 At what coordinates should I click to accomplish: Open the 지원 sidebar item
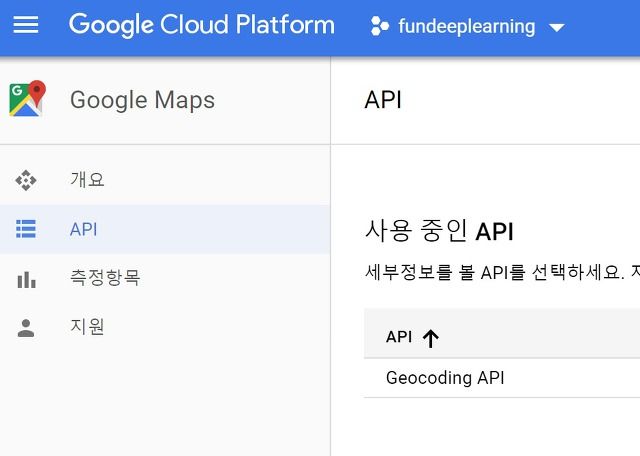click(x=165, y=327)
